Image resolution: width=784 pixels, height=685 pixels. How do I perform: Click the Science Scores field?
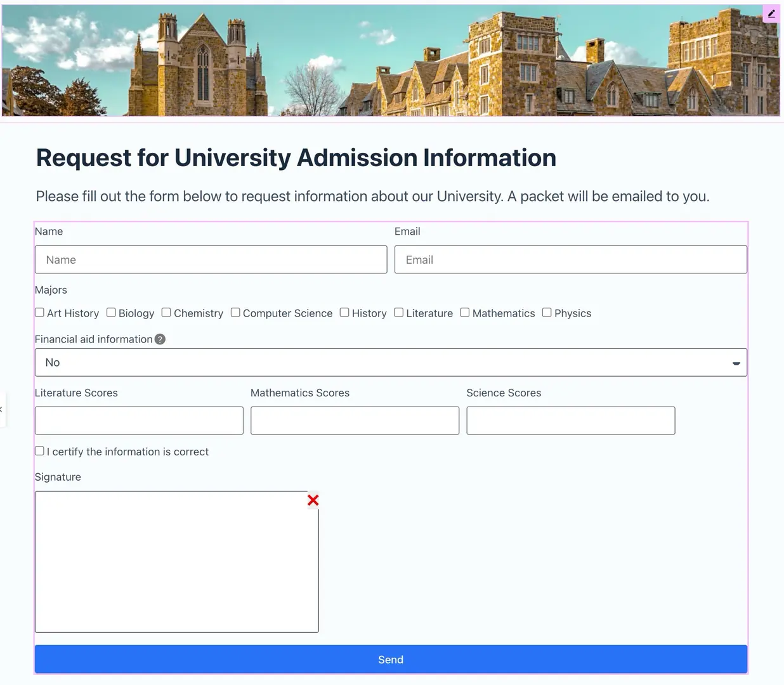(570, 420)
